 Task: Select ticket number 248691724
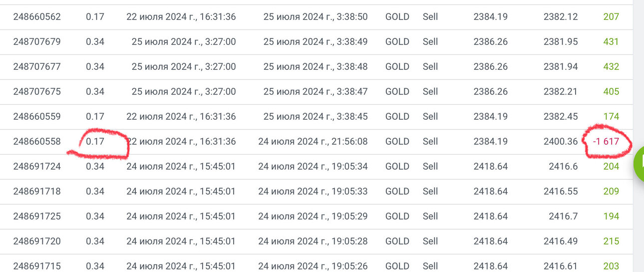pos(37,166)
